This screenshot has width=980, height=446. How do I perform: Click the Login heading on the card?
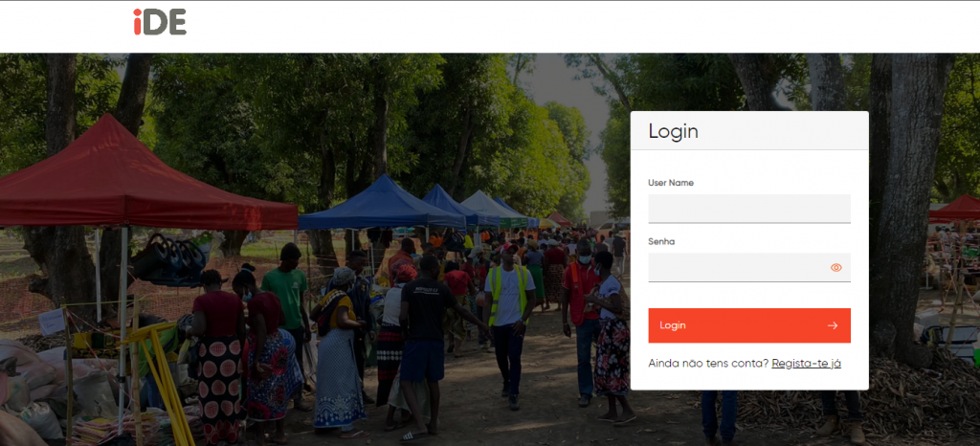673,131
